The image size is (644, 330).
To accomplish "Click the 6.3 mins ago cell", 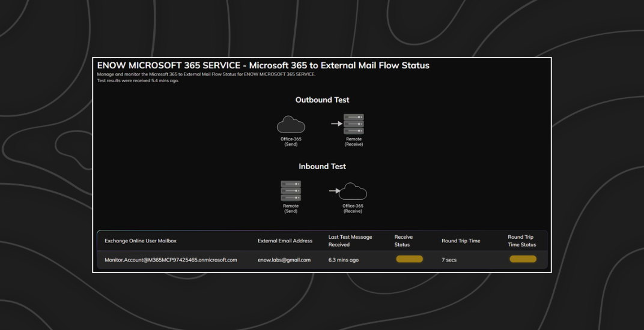I will 343,260.
